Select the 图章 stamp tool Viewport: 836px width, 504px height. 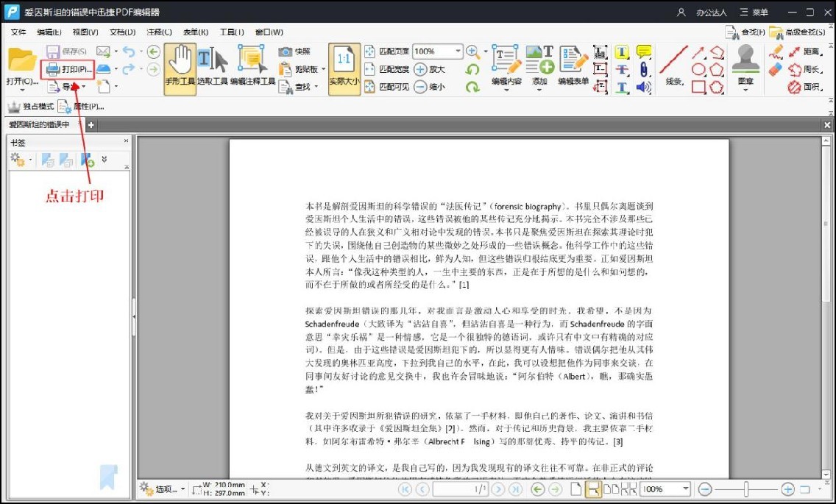click(x=745, y=63)
